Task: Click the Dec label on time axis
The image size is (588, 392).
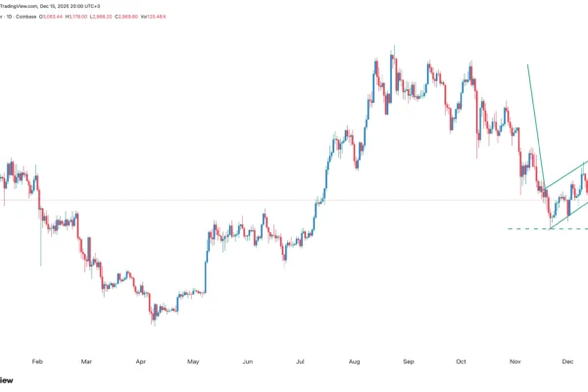Action: [565, 362]
